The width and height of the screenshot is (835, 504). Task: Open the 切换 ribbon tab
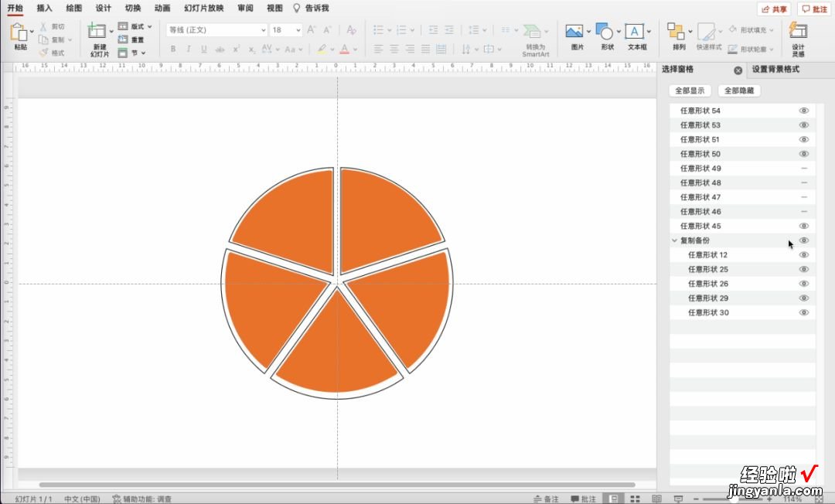(x=133, y=8)
